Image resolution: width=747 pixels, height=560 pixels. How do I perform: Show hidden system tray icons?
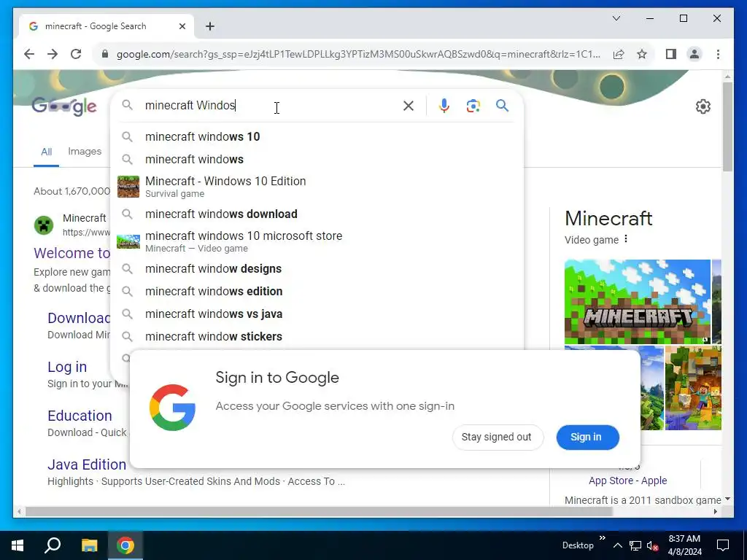[617, 545]
